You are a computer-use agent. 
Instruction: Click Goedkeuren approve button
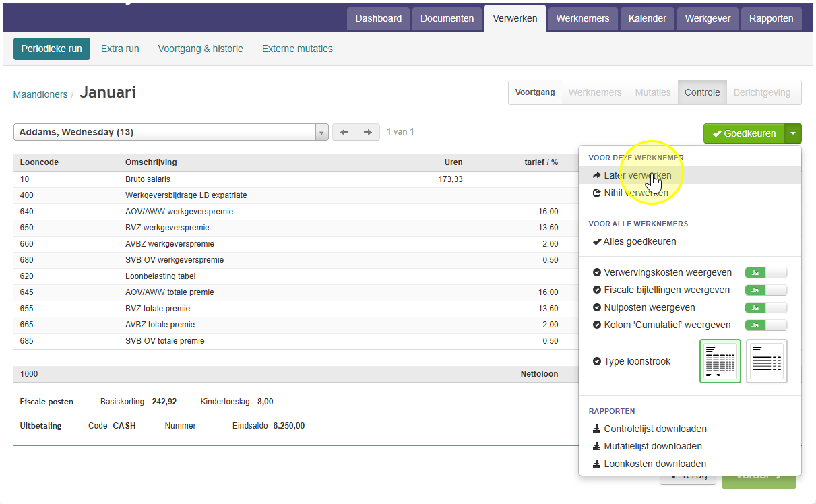[744, 133]
